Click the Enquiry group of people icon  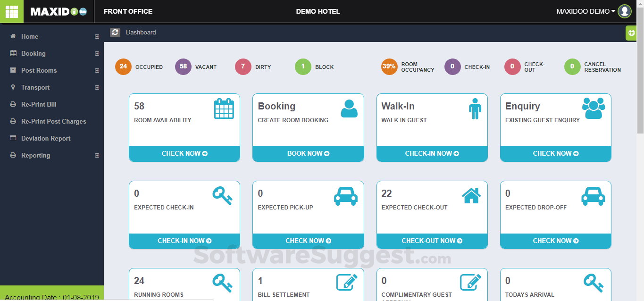tap(593, 108)
